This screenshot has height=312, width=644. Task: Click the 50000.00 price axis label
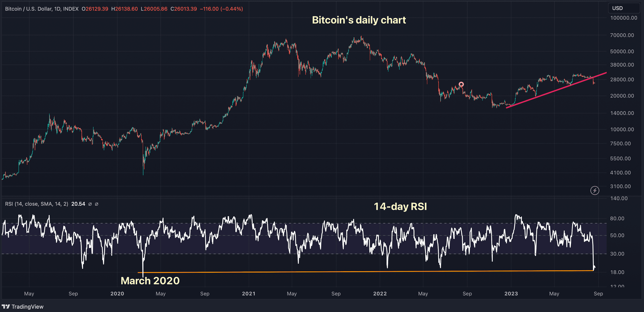tap(622, 51)
